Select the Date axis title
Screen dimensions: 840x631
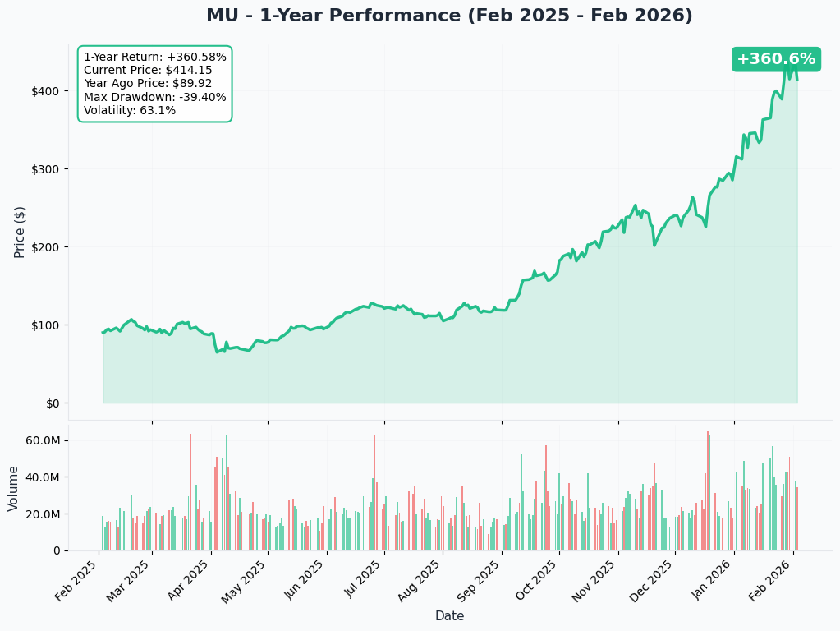[x=449, y=616]
